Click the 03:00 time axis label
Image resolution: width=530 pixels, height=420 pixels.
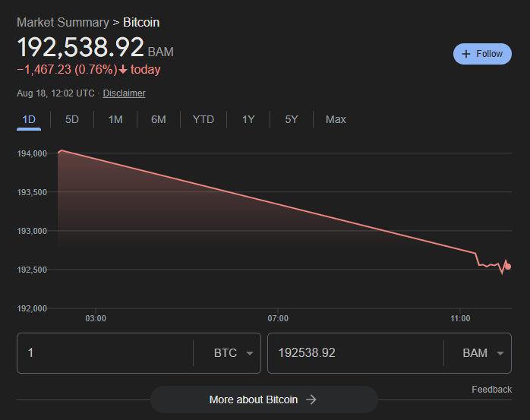(96, 318)
